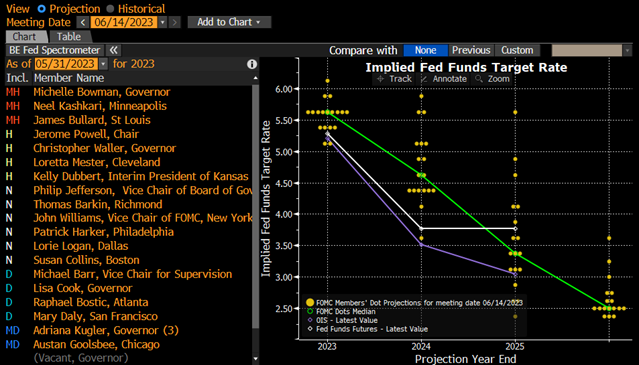Image resolution: width=639 pixels, height=365 pixels.
Task: Click the 2023 Fed Funds Futures diamond marker
Action: (x=327, y=134)
